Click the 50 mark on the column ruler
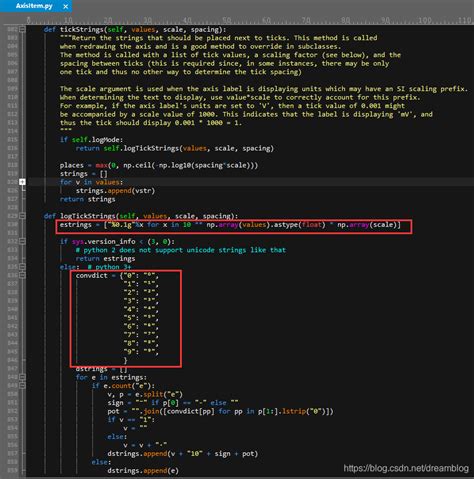This screenshot has width=474, height=479. tap(226, 20)
